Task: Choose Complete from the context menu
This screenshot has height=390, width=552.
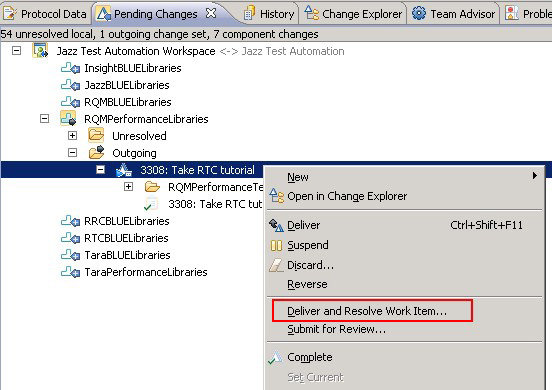Action: click(x=404, y=357)
